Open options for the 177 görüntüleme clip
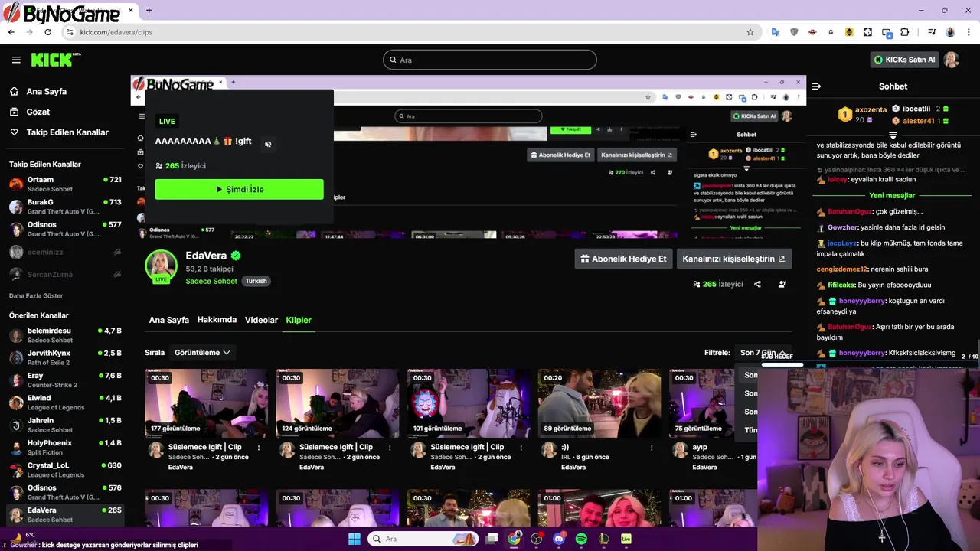Screen dimensions: 980x551 click(259, 448)
